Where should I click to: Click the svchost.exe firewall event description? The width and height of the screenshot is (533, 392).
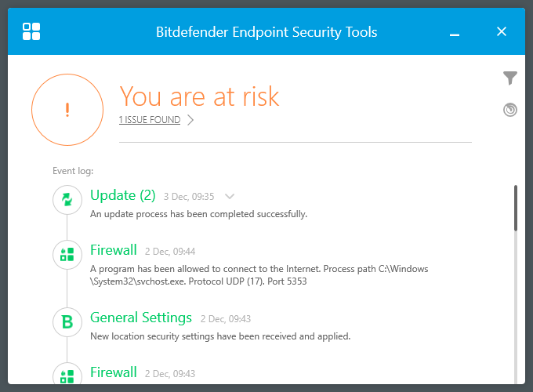(x=259, y=275)
